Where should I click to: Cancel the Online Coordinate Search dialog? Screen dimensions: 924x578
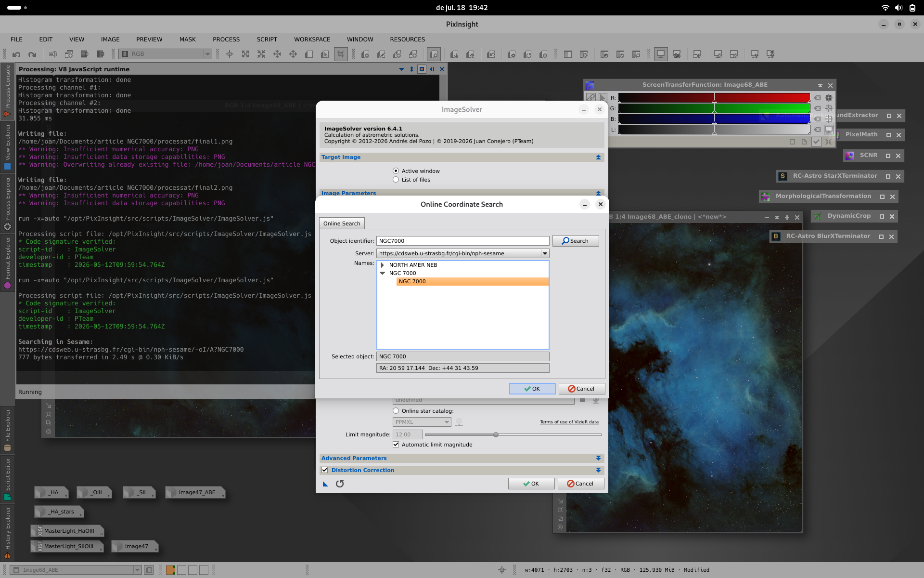click(581, 389)
